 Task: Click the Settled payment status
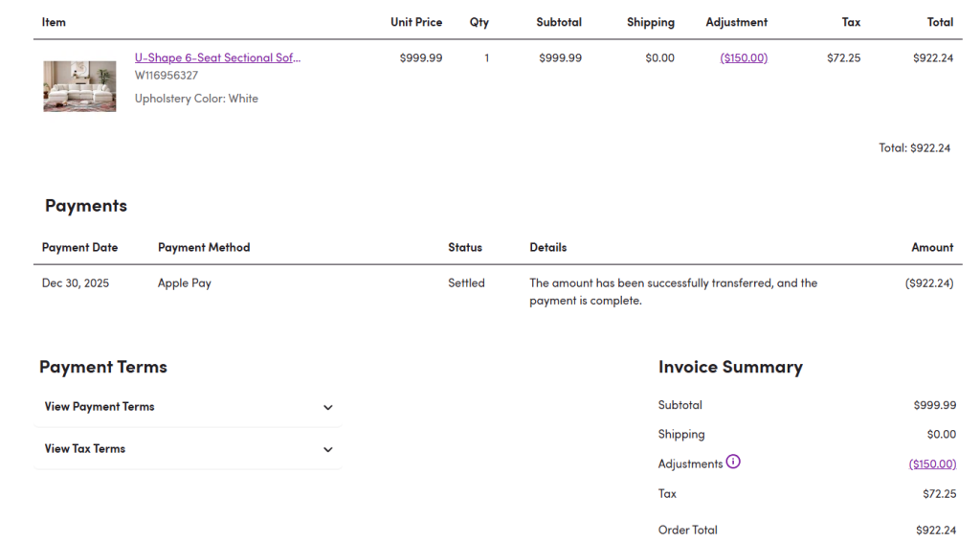tap(466, 283)
